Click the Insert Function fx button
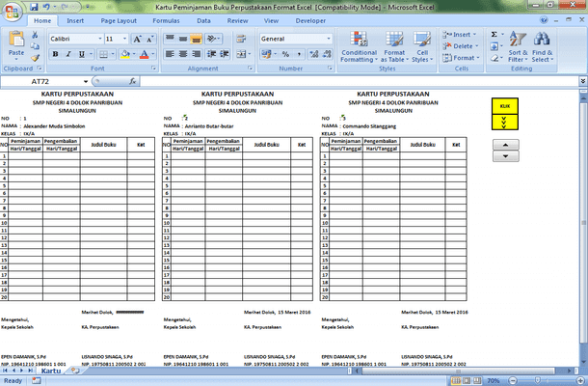Screen dimensions: 588x386 point(133,81)
